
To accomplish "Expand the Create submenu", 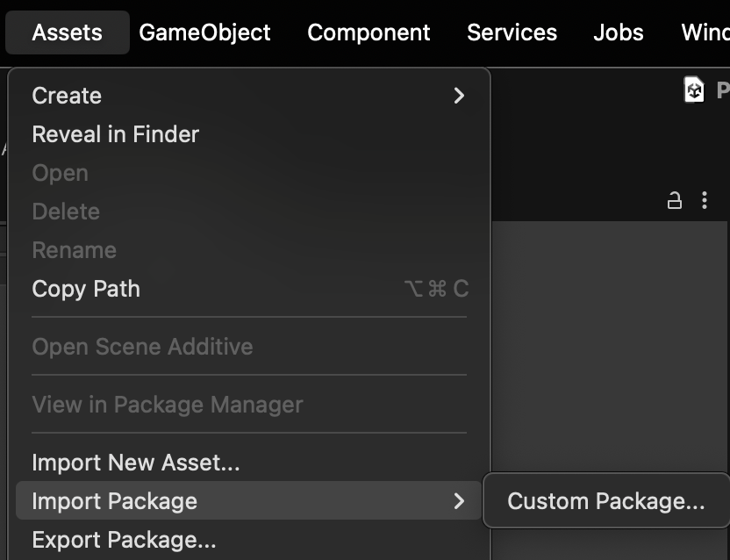I will tap(248, 96).
